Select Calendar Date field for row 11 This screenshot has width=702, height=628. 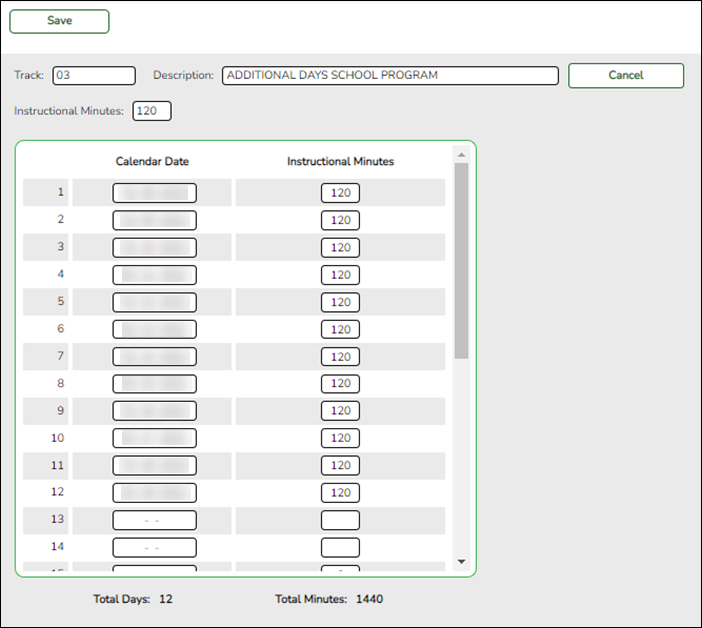[154, 466]
